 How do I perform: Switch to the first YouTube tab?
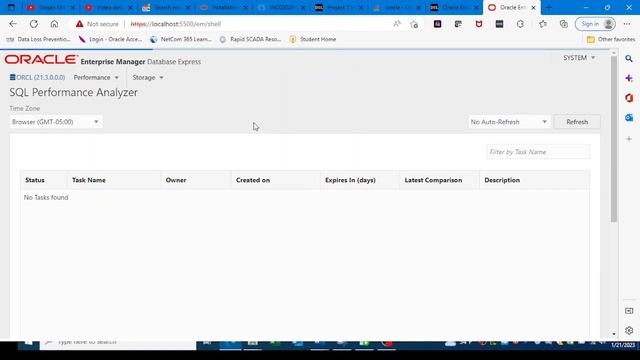(x=50, y=7)
